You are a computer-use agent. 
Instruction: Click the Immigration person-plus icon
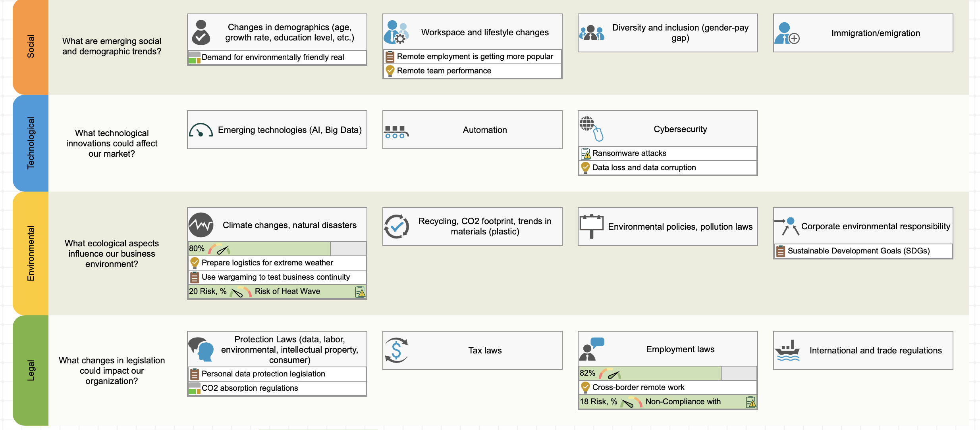[x=786, y=33]
